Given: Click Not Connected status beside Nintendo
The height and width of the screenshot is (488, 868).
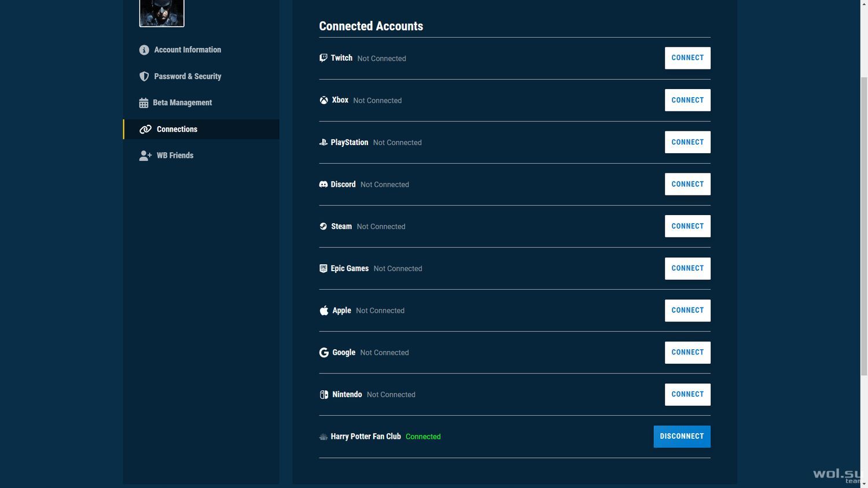Looking at the screenshot, I should point(391,395).
